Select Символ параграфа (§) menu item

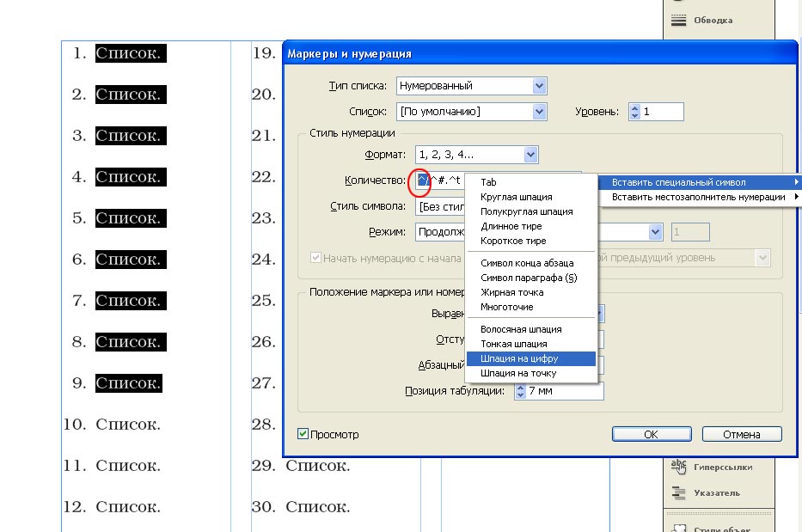pos(531,278)
